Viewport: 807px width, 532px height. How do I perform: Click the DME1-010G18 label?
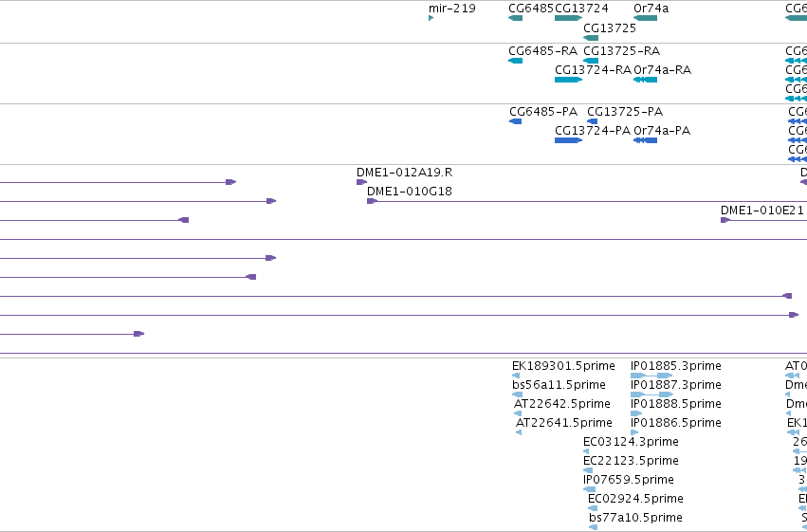pyautogui.click(x=409, y=192)
